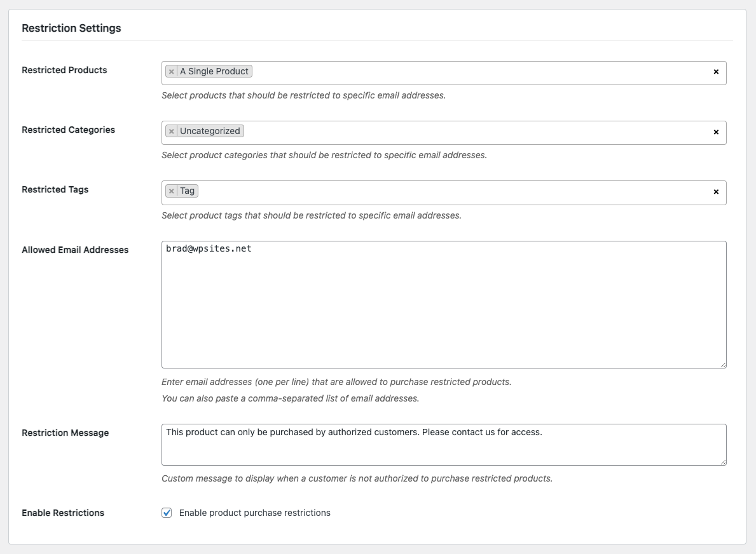Click the "Allowed Email Addresses" field label
The width and height of the screenshot is (756, 554).
(75, 250)
